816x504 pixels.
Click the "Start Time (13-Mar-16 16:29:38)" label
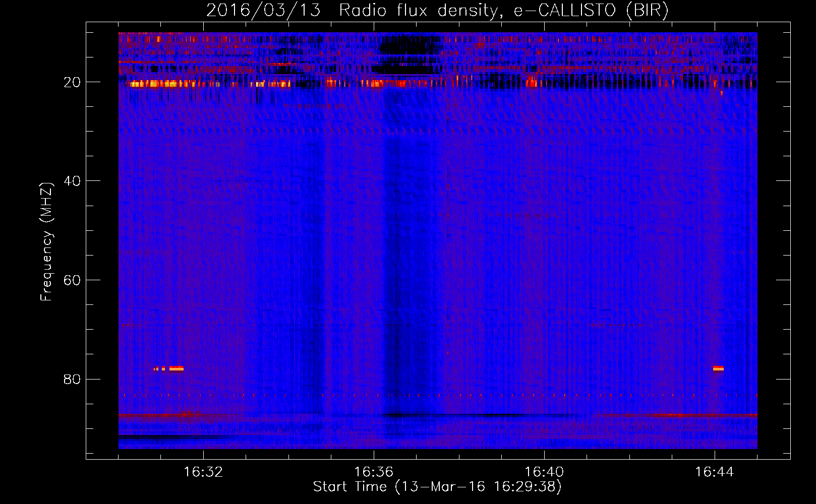coord(437,487)
